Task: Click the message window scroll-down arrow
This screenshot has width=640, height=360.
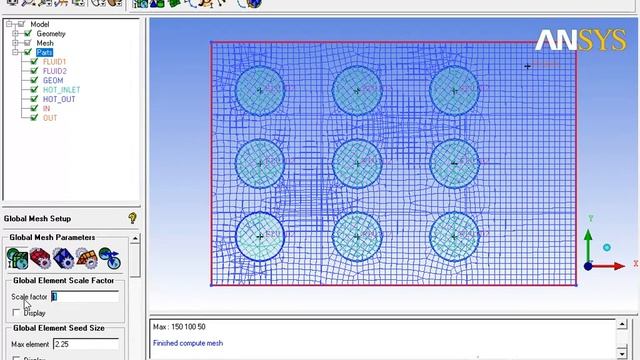Action: (622, 353)
